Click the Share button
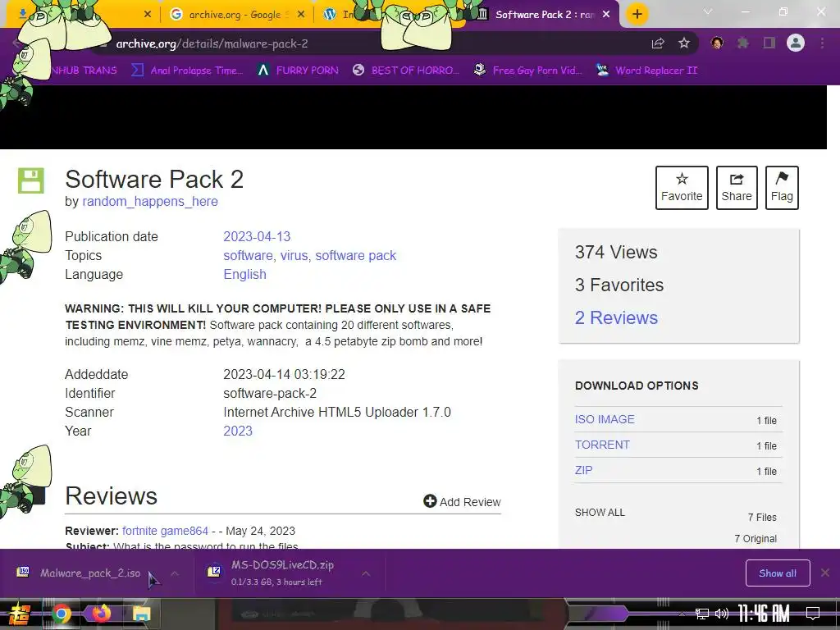Screen dimensions: 840x630 (737, 188)
